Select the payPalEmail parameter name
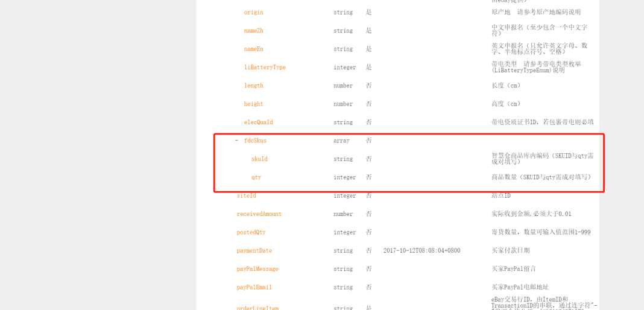The height and width of the screenshot is (310, 644). 254,288
